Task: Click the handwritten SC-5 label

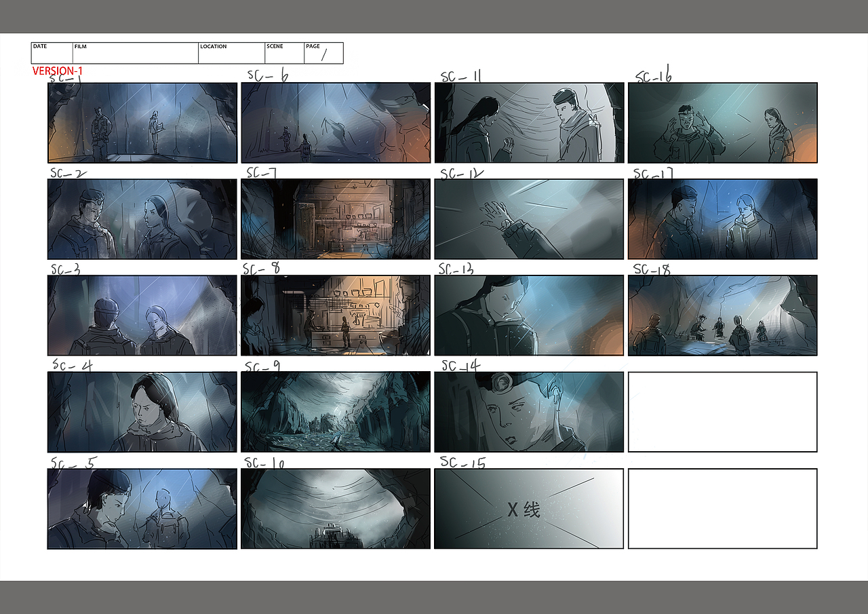Action: (74, 463)
